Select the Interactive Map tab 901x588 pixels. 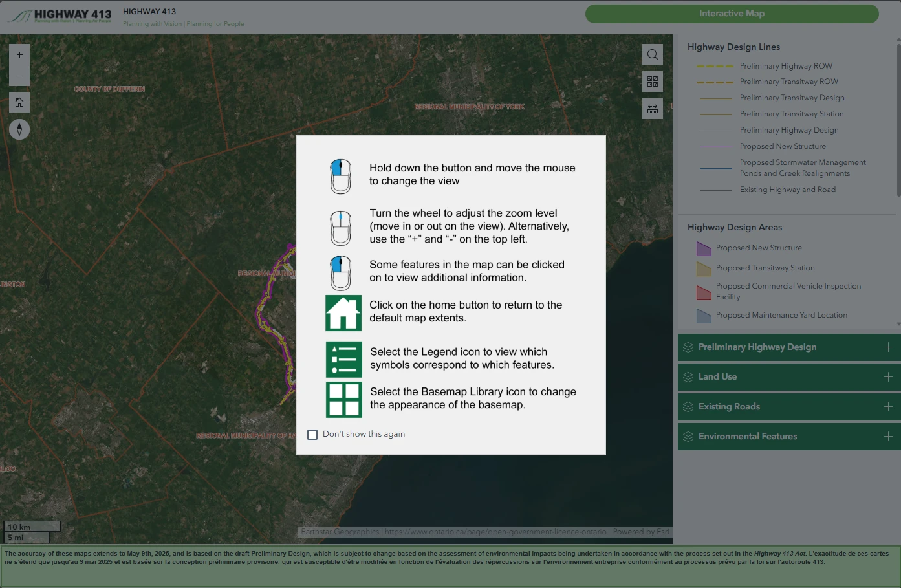(732, 14)
